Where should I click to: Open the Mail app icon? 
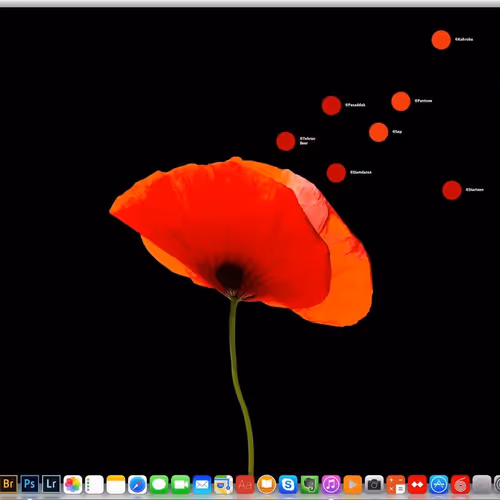202,484
